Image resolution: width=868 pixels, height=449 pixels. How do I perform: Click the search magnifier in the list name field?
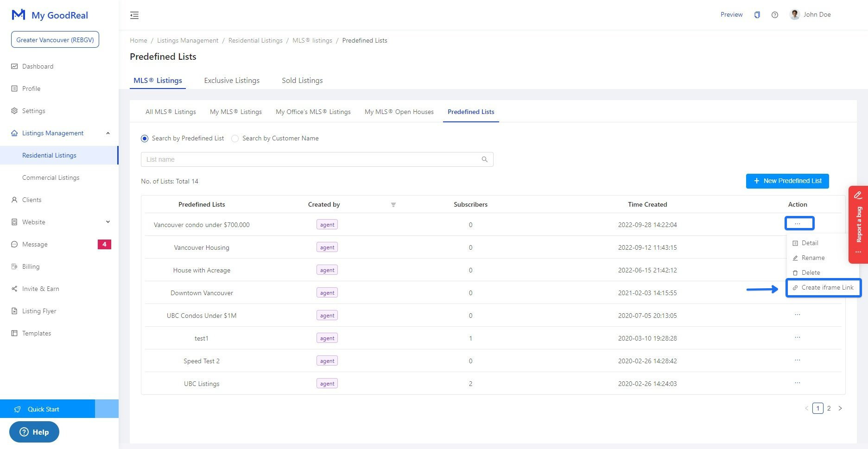click(x=484, y=159)
